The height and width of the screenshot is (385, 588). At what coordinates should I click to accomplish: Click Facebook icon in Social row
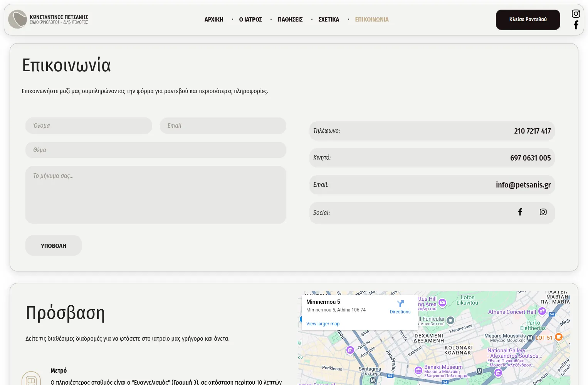(520, 212)
